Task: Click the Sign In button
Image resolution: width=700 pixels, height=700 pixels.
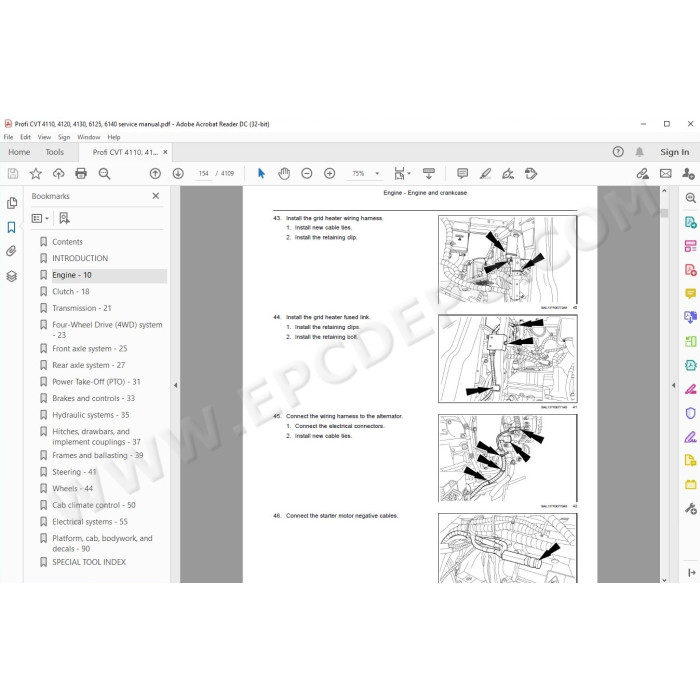Action: (675, 152)
